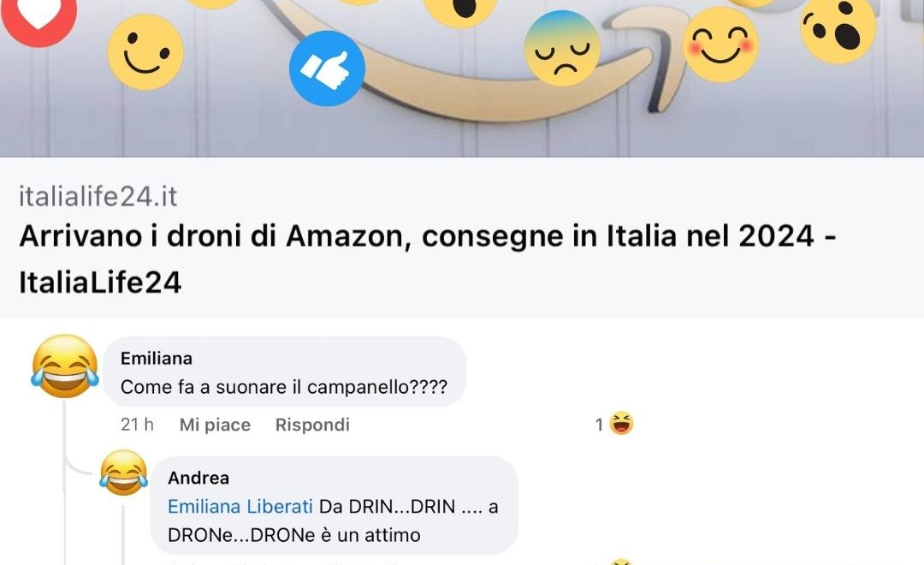Click the plain smiley face emoji
Viewport: 924px width, 565px height.
[x=145, y=52]
